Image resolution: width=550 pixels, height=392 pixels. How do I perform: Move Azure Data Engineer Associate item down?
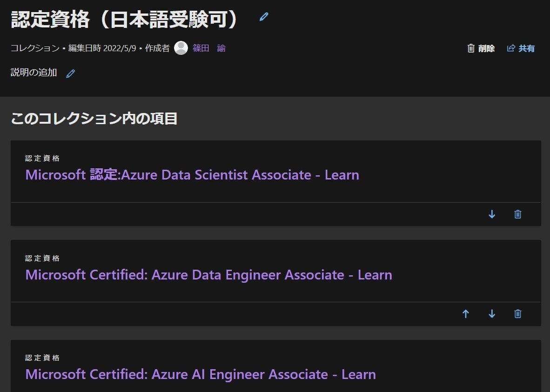pyautogui.click(x=492, y=314)
